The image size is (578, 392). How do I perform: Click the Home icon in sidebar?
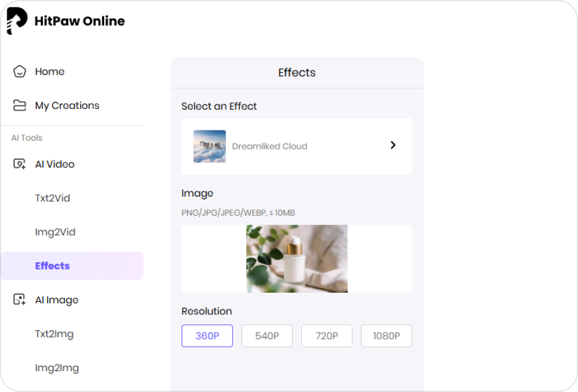click(x=20, y=72)
